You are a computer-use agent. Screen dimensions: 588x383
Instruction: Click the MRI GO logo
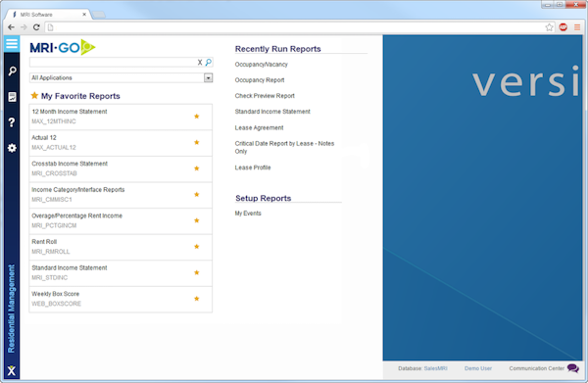pos(63,48)
